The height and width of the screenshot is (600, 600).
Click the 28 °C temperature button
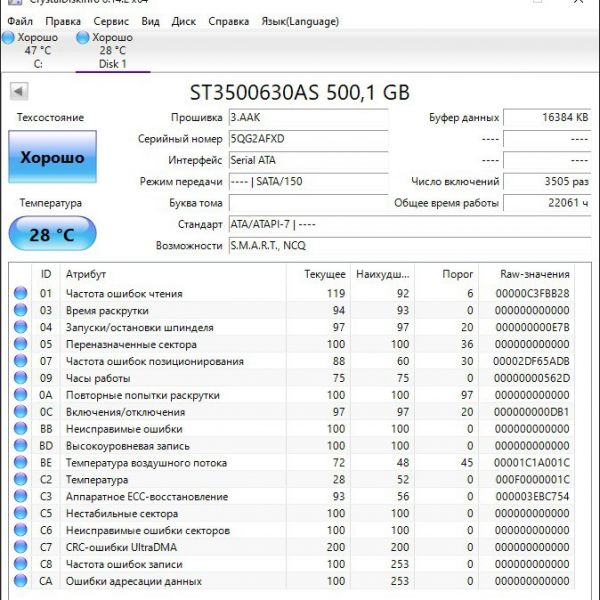pos(52,234)
